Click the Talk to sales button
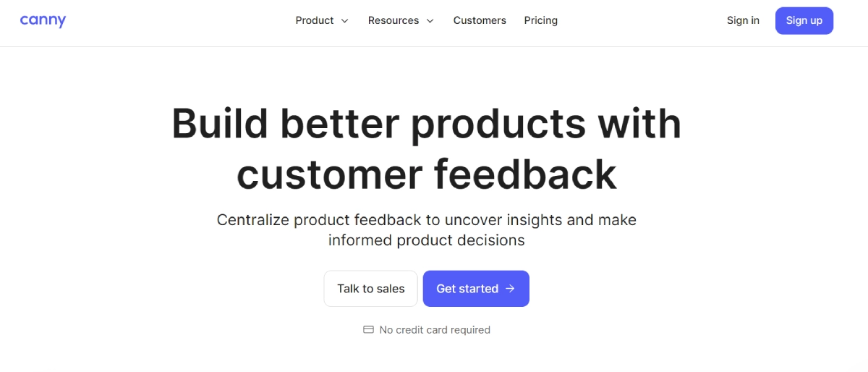Image resolution: width=868 pixels, height=372 pixels. (x=370, y=289)
